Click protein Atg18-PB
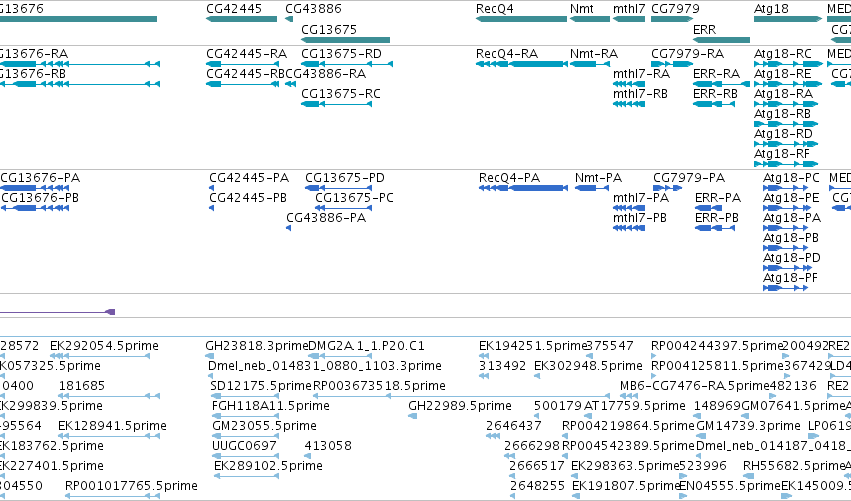Screen dimensions: 851x501 click(785, 248)
